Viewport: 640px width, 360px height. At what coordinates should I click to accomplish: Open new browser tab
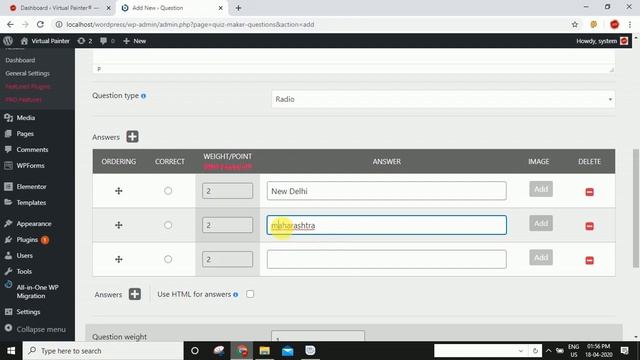[238, 8]
